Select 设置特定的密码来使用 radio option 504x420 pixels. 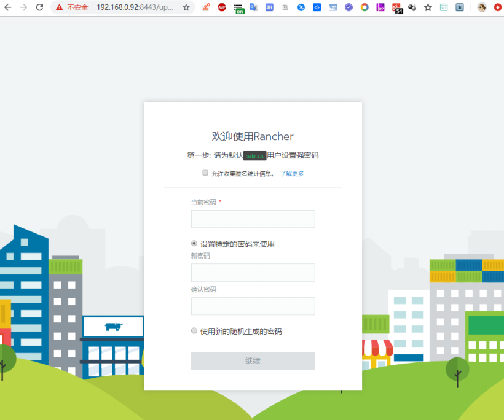194,243
